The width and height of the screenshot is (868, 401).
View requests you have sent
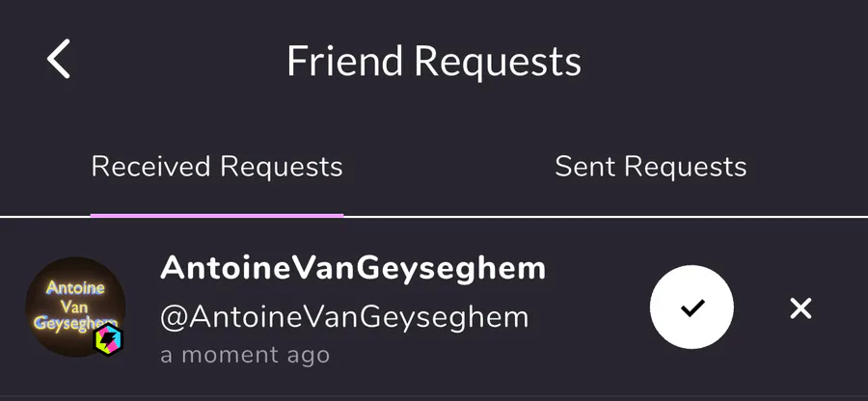(x=650, y=167)
